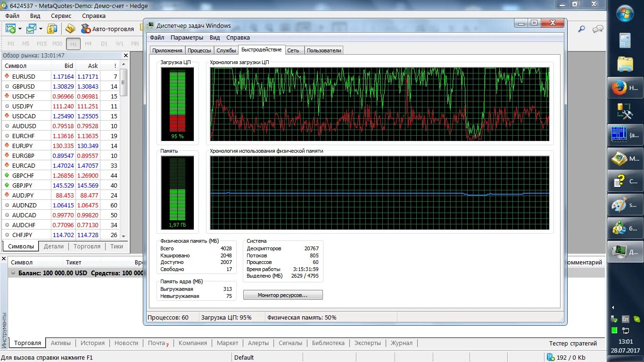The height and width of the screenshot is (362, 644).
Task: Select the M1 timeframe
Action: pos(10,44)
